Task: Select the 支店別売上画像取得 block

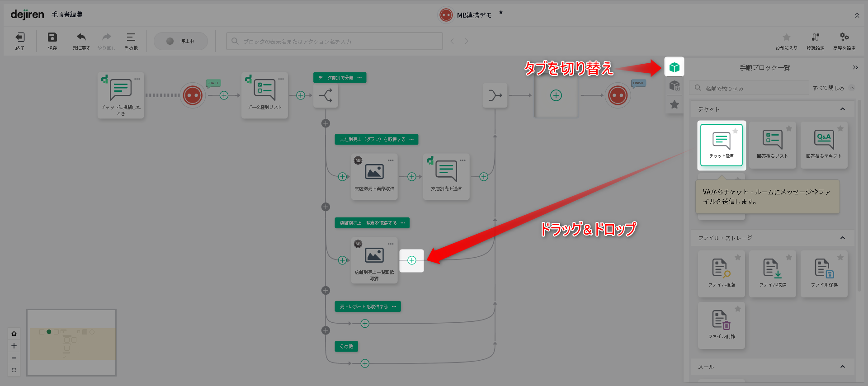Action: tap(374, 177)
